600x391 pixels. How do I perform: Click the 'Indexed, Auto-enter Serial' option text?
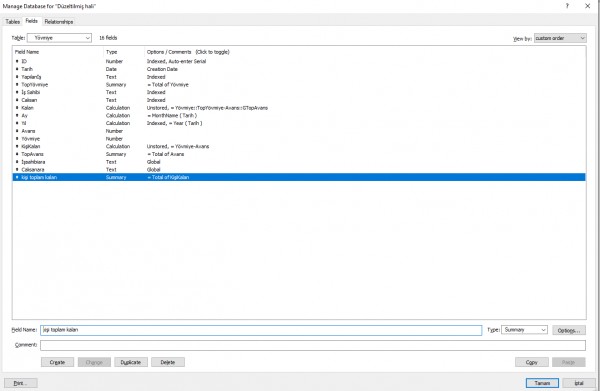coord(176,61)
